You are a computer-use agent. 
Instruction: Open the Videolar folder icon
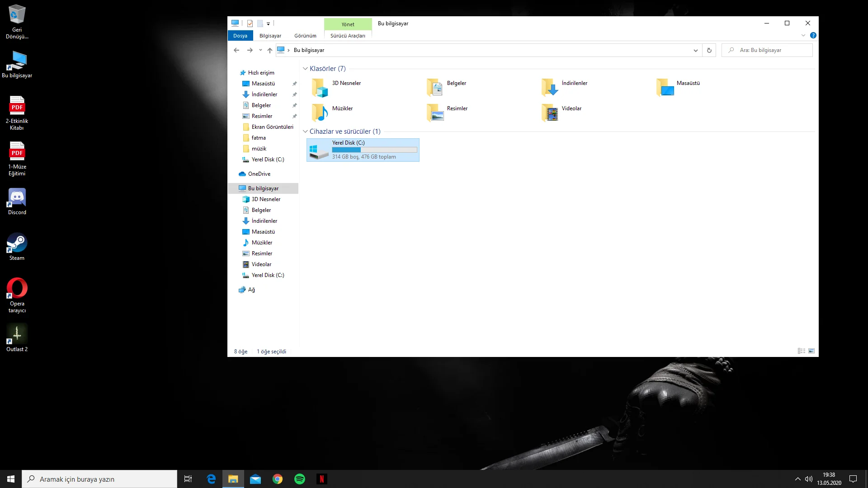550,113
